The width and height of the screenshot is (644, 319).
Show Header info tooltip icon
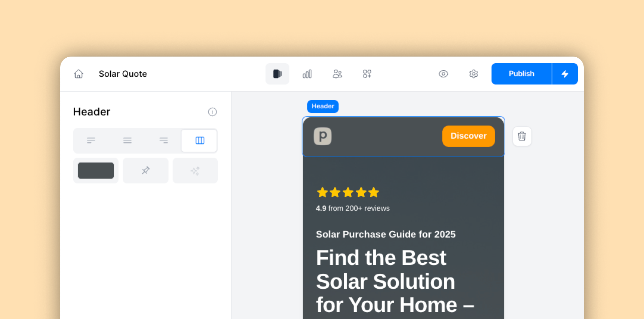tap(212, 112)
